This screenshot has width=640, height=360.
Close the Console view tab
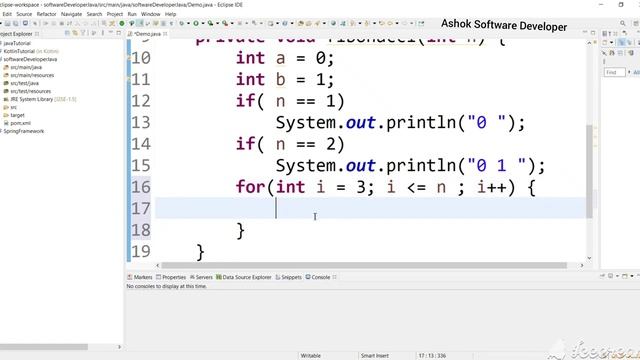point(335,277)
